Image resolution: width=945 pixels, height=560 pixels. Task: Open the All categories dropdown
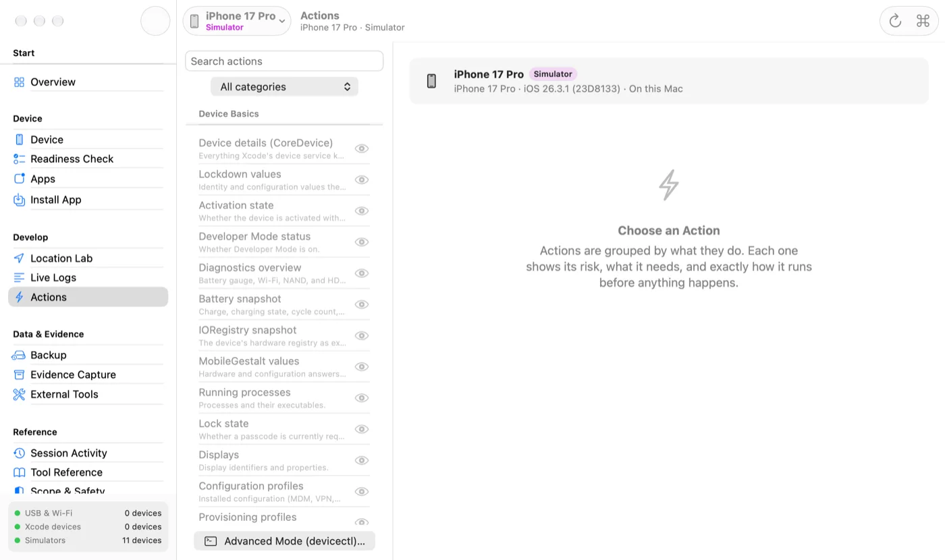(x=284, y=87)
